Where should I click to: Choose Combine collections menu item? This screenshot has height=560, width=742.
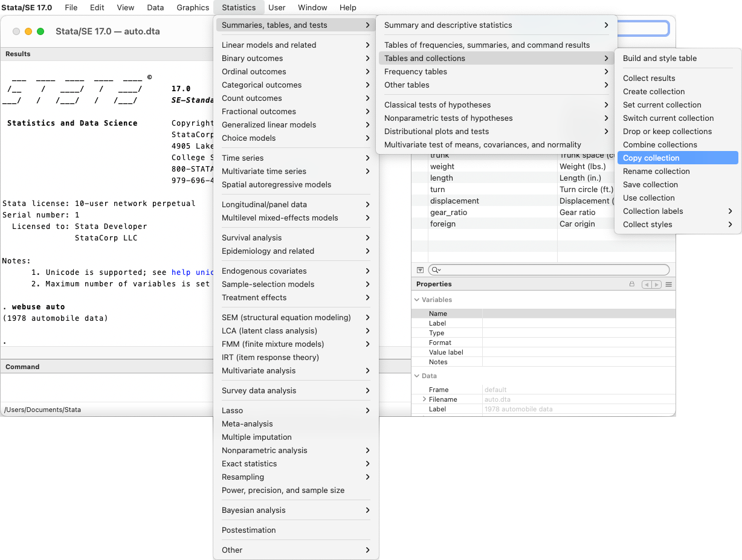click(x=677, y=144)
